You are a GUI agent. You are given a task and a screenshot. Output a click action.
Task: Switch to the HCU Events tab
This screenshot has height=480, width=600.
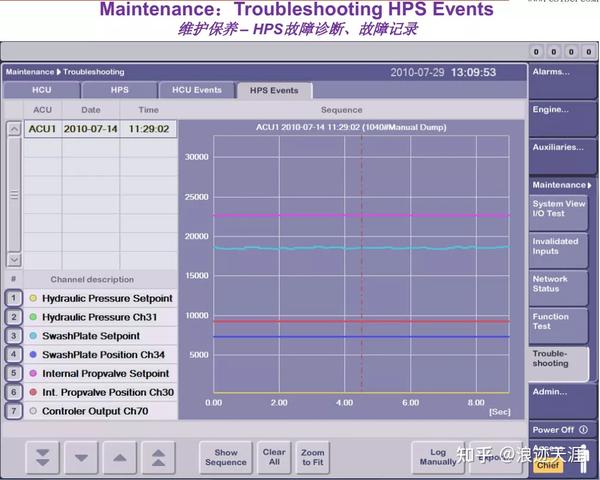click(197, 90)
